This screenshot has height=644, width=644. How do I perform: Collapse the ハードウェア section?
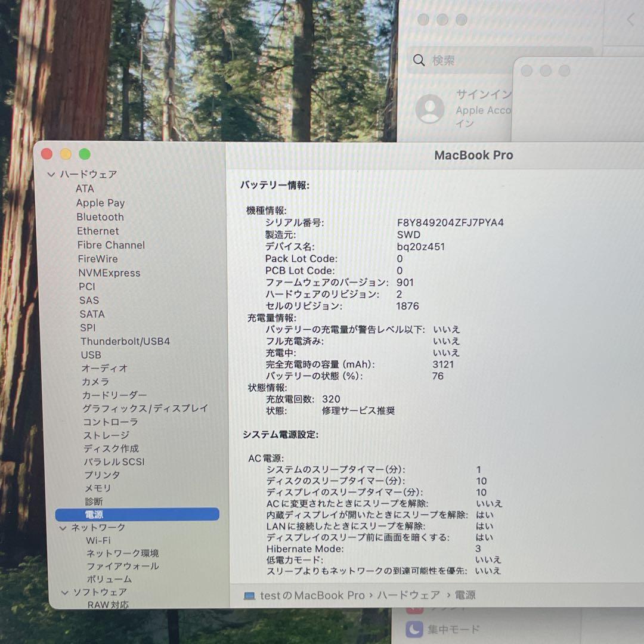coord(52,174)
